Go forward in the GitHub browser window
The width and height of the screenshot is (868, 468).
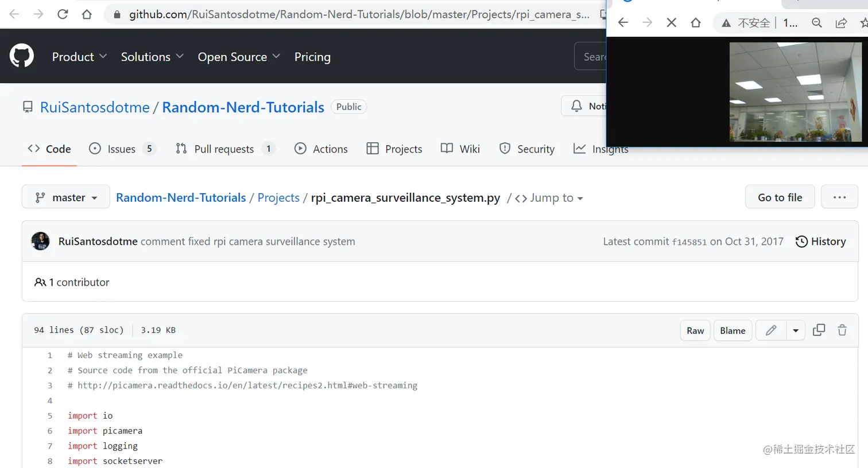(x=38, y=14)
